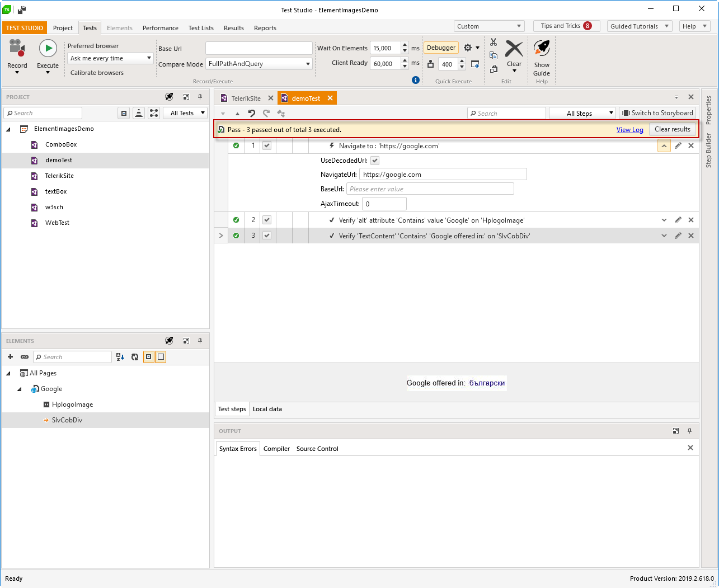Open the Compare Mode dropdown
The height and width of the screenshot is (588, 719).
click(259, 64)
